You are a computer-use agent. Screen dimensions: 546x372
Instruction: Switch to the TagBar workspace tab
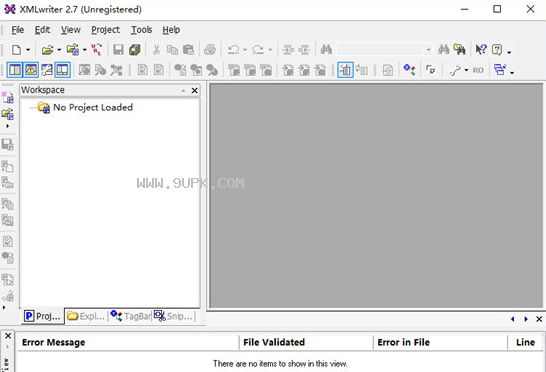point(130,316)
